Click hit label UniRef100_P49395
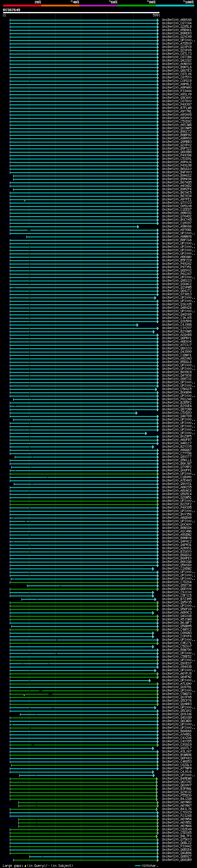Image resolution: width=197 pixels, height=868 pixels. point(176,508)
